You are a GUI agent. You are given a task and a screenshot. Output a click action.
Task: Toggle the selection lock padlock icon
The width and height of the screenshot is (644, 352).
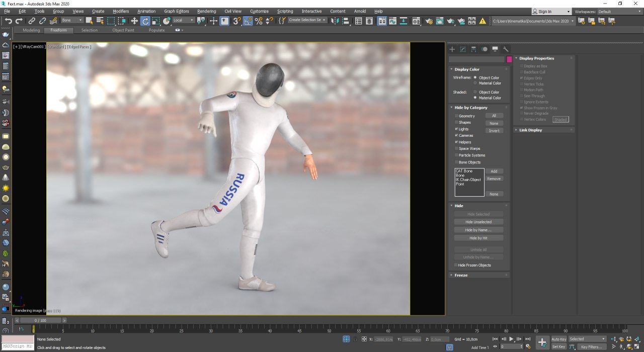coord(355,339)
